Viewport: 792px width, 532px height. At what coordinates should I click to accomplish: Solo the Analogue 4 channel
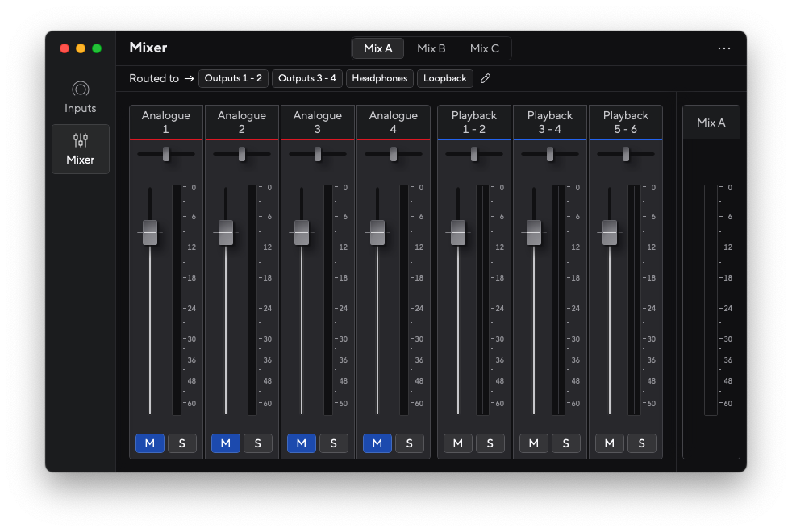(x=409, y=443)
